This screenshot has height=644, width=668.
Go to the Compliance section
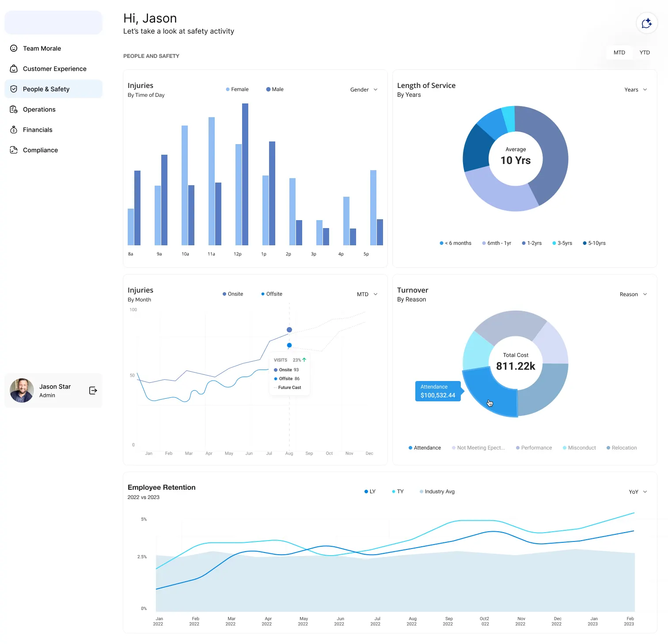click(x=40, y=150)
